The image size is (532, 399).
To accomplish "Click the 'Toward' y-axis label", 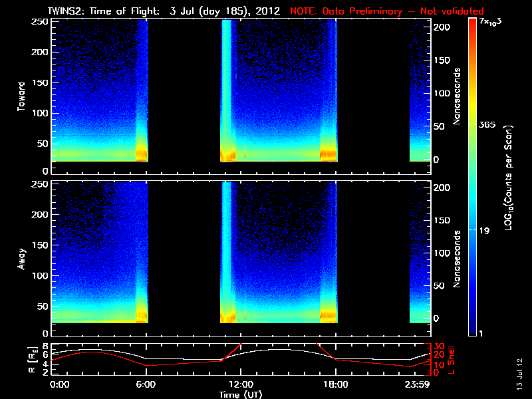I will tap(21, 96).
